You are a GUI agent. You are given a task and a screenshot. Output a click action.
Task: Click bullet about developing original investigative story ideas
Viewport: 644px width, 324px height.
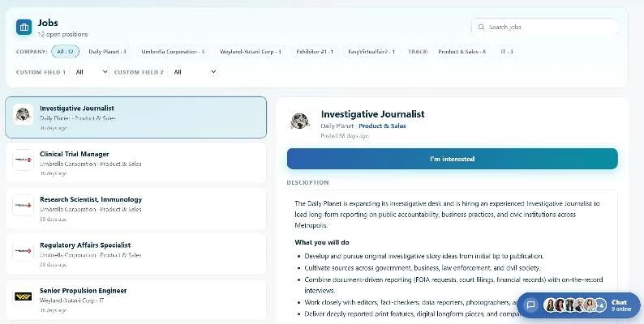click(424, 256)
